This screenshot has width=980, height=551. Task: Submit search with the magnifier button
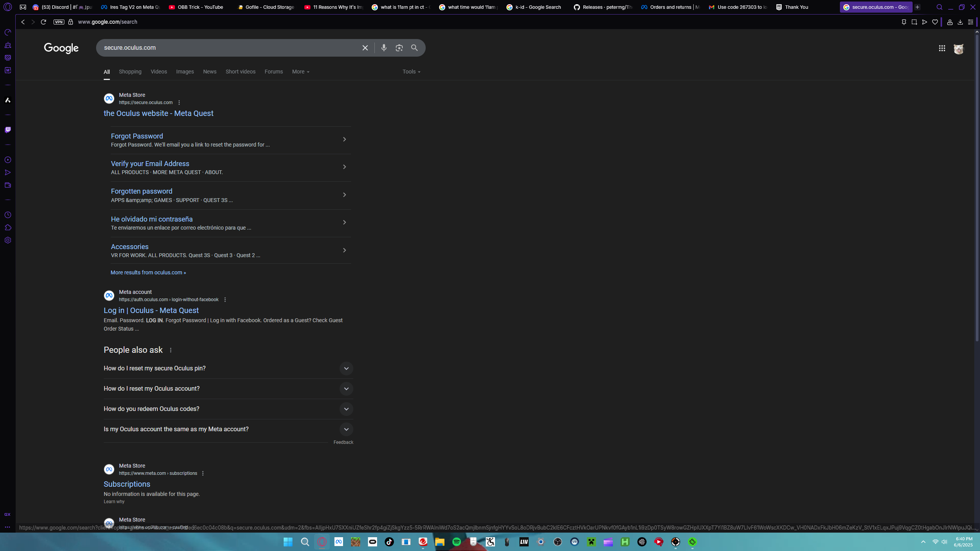(x=414, y=48)
